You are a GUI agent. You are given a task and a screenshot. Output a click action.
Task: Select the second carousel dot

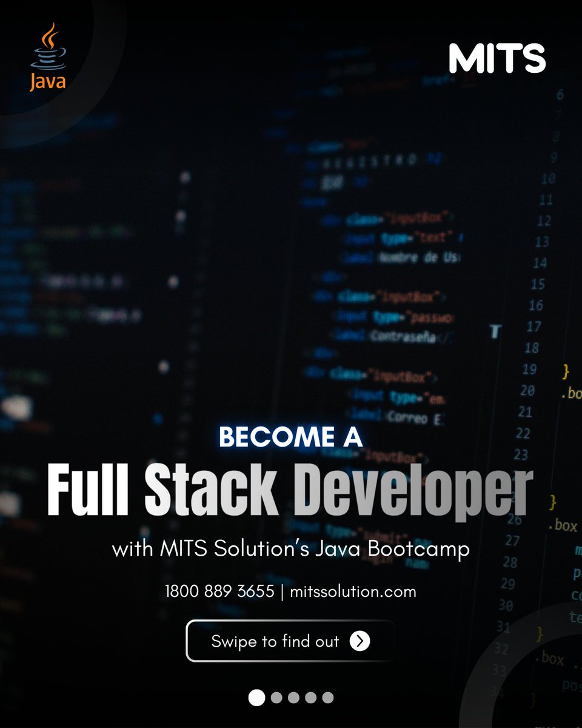(x=276, y=698)
